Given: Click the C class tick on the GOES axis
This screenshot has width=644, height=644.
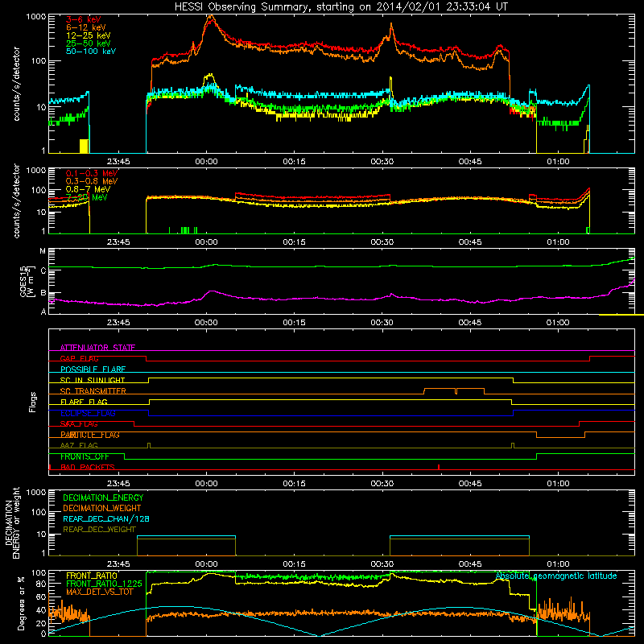Looking at the screenshot, I should (43, 271).
